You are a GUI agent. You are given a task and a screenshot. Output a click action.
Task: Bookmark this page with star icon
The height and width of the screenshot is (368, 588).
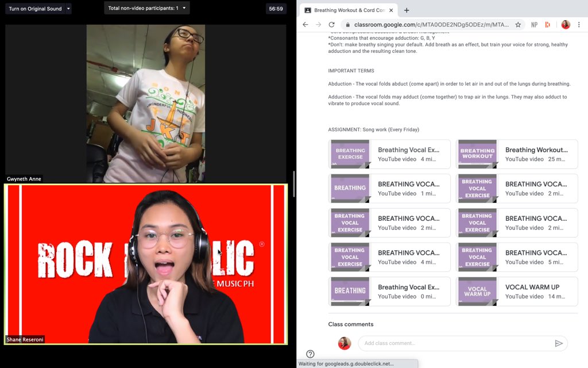518,25
